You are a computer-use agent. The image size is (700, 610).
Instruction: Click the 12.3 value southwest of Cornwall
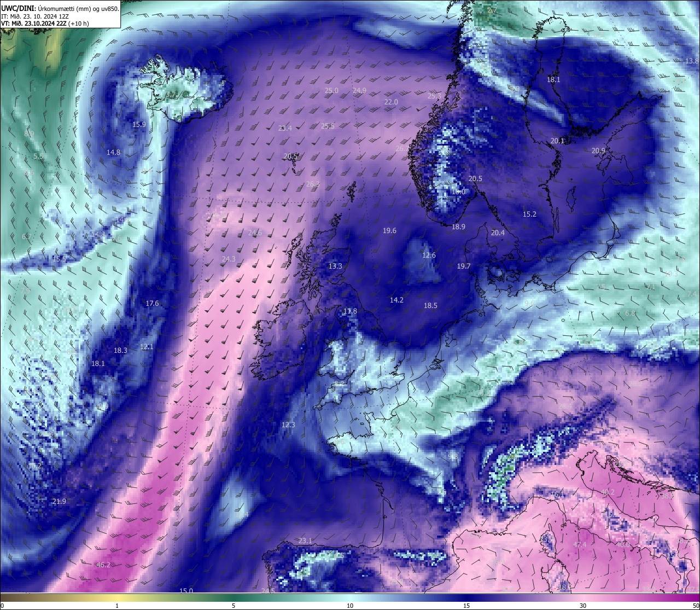(288, 425)
